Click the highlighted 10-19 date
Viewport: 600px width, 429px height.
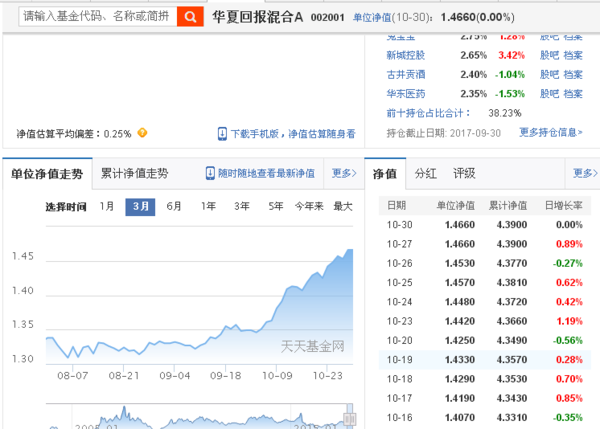tap(399, 359)
